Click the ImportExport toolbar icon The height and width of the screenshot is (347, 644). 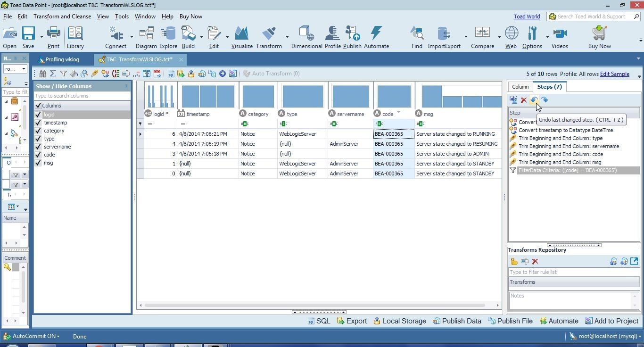[x=444, y=38]
